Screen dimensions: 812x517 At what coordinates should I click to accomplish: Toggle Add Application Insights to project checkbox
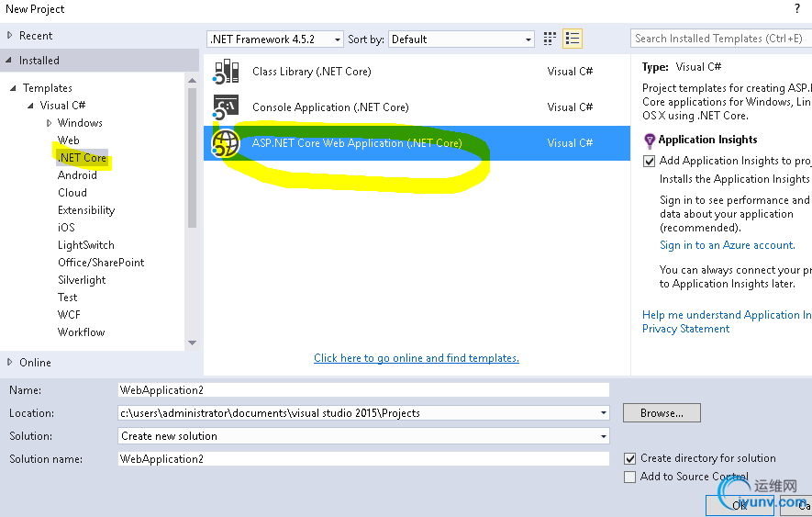pyautogui.click(x=649, y=162)
